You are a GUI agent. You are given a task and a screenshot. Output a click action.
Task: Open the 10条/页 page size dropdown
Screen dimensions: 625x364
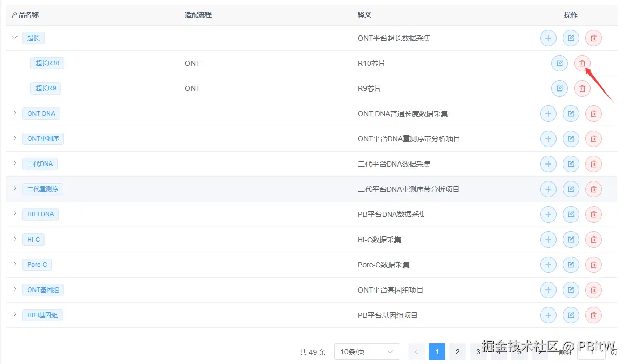click(x=367, y=352)
